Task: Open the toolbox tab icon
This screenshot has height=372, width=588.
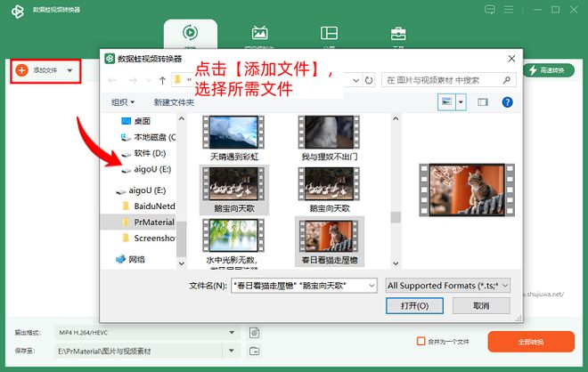Action: pos(397,33)
